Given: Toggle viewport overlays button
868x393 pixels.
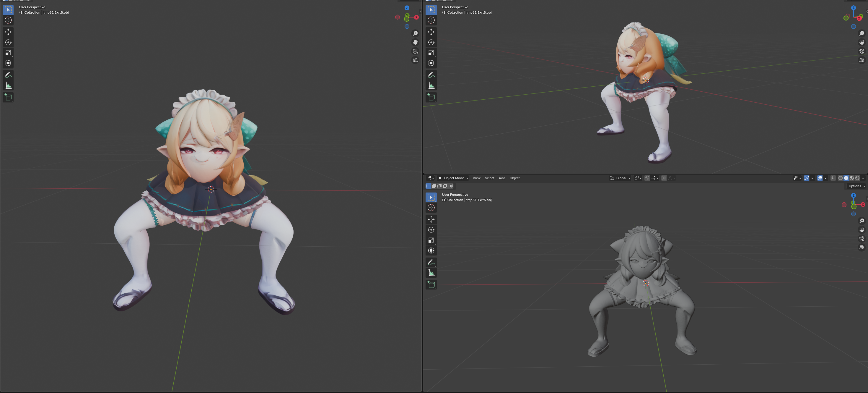Looking at the screenshot, I should tap(820, 178).
